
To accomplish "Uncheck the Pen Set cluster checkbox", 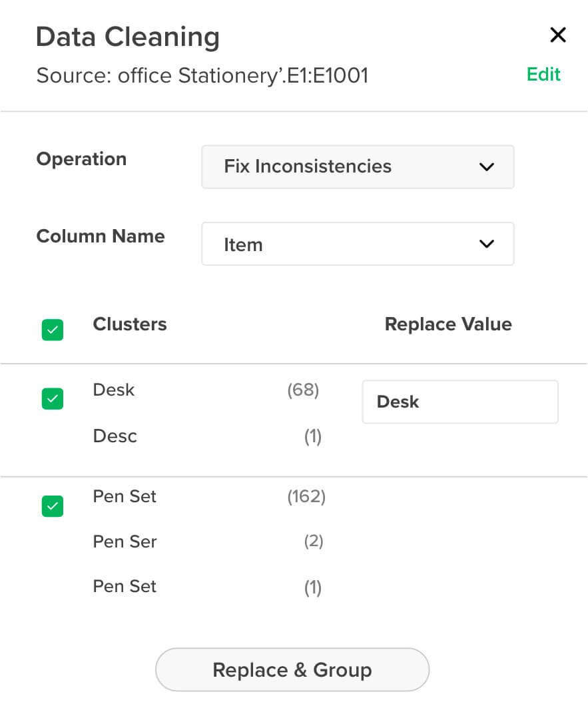I will tap(53, 506).
